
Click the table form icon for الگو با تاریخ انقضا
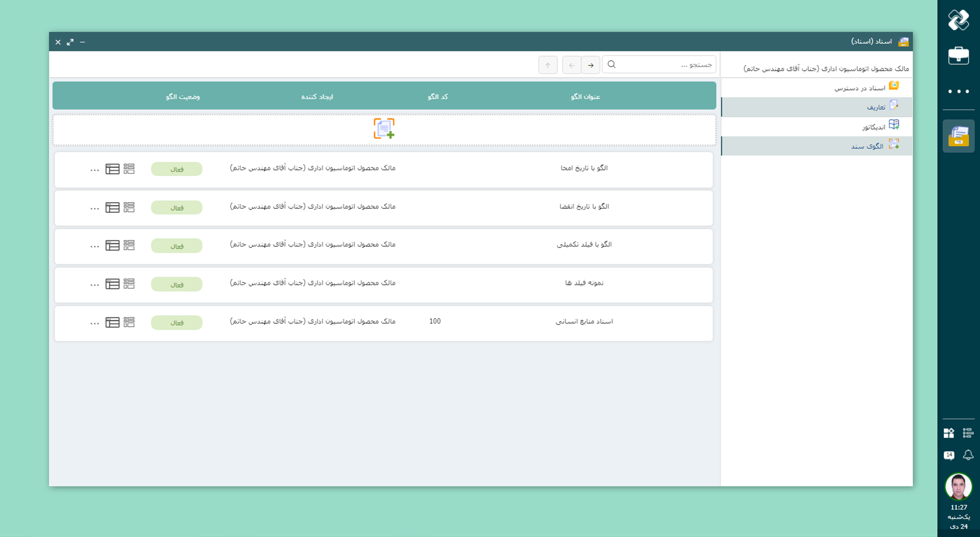point(112,207)
